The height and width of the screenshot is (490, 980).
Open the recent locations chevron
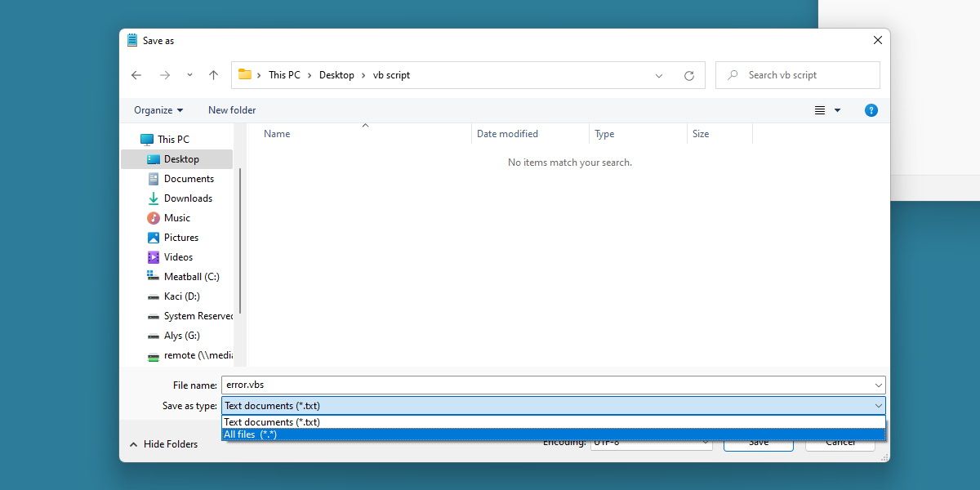pyautogui.click(x=189, y=75)
